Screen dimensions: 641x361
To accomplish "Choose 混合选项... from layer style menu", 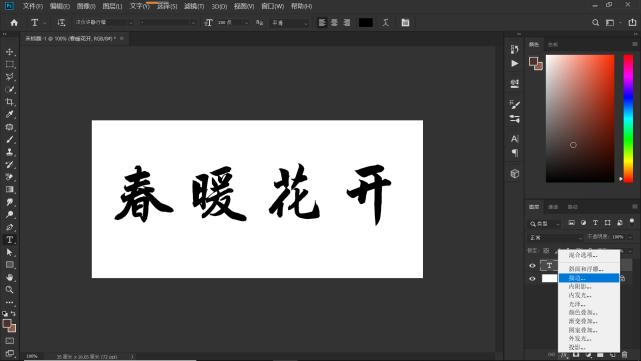I will click(589, 255).
